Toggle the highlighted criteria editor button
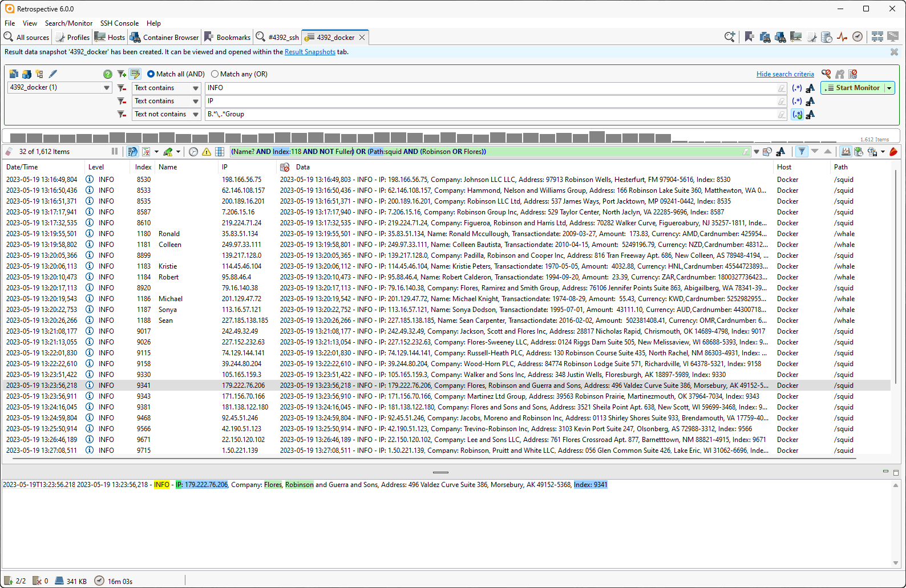The height and width of the screenshot is (588, 906). pos(135,74)
